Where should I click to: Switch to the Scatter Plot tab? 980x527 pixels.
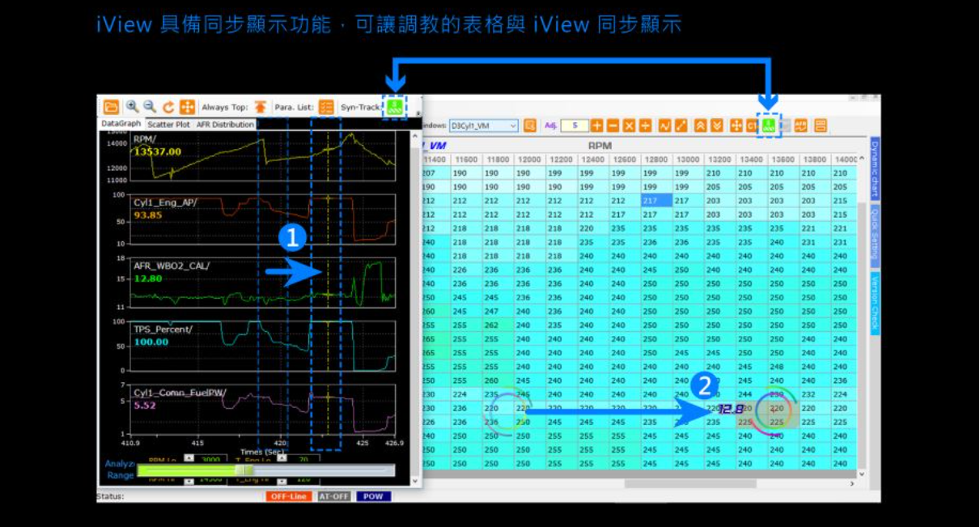click(169, 125)
